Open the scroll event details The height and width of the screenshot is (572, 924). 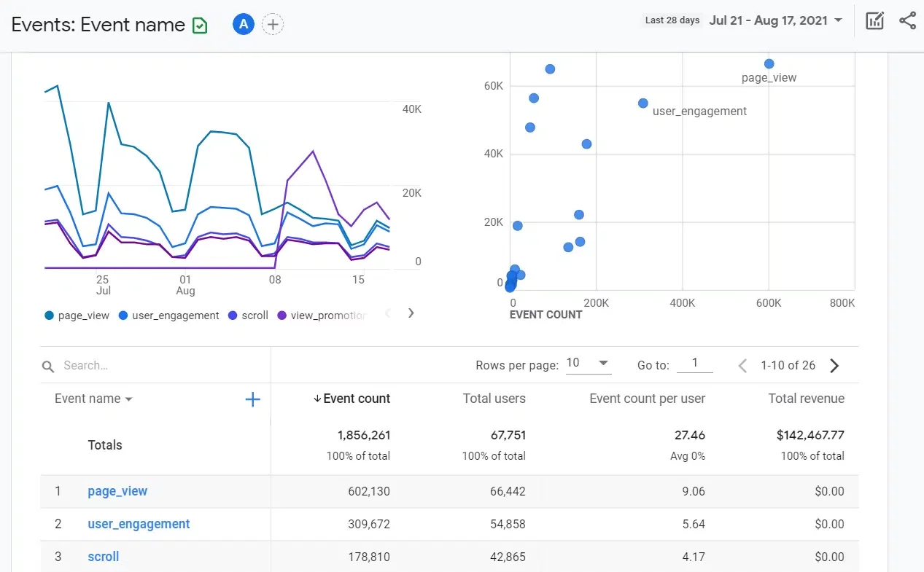click(103, 556)
